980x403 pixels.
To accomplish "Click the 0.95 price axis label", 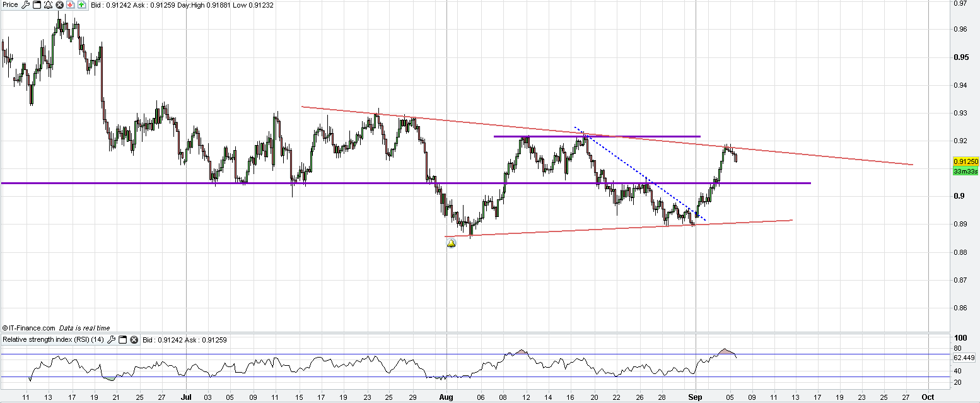I will tap(961, 57).
